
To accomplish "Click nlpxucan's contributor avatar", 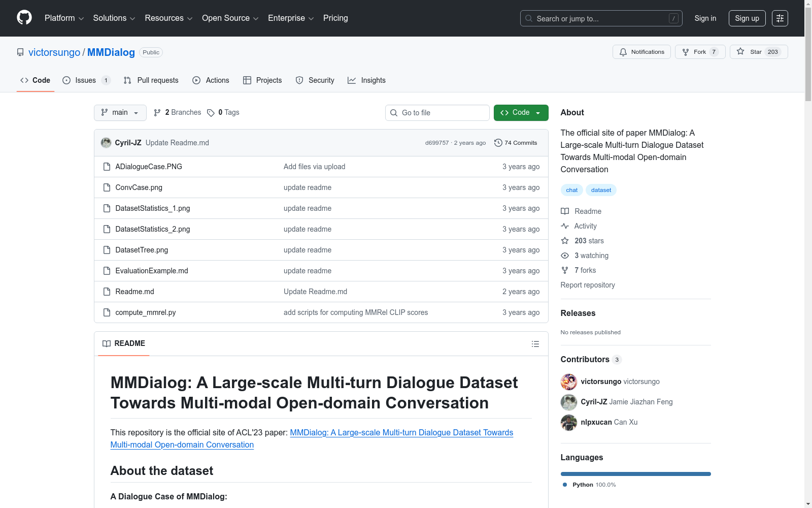I will tap(569, 422).
